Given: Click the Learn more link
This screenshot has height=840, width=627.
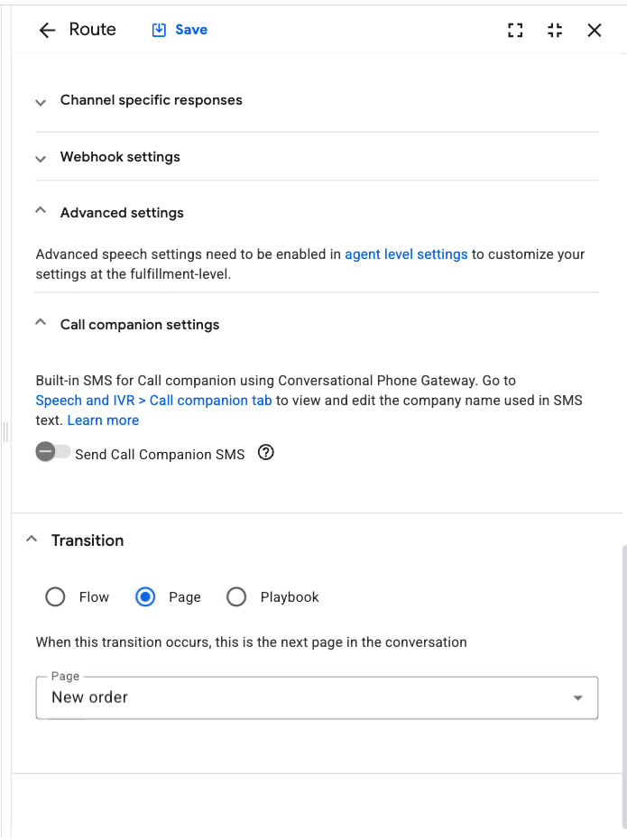Looking at the screenshot, I should tap(103, 420).
